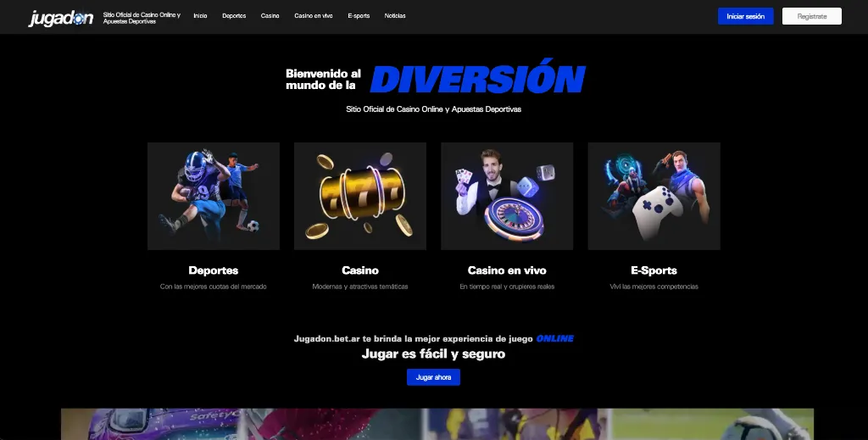Click 'Viví las mejores competencias' text
The width and height of the screenshot is (868, 440).
654,287
